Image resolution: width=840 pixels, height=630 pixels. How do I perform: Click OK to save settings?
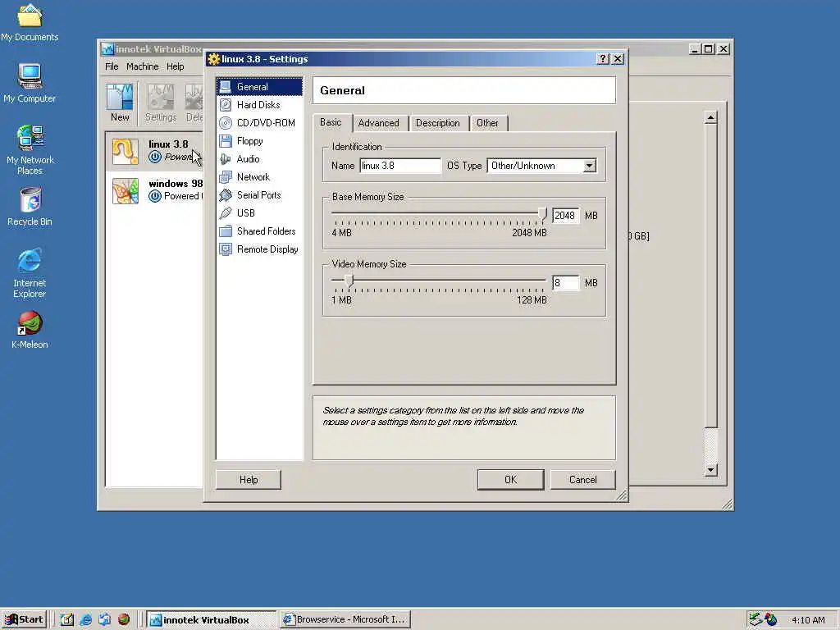point(510,479)
